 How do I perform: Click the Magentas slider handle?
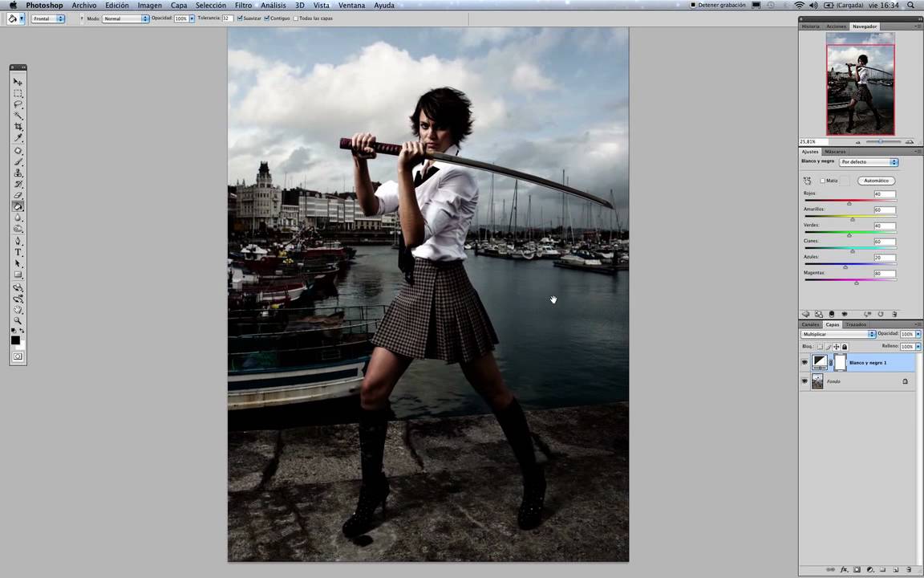pyautogui.click(x=857, y=283)
